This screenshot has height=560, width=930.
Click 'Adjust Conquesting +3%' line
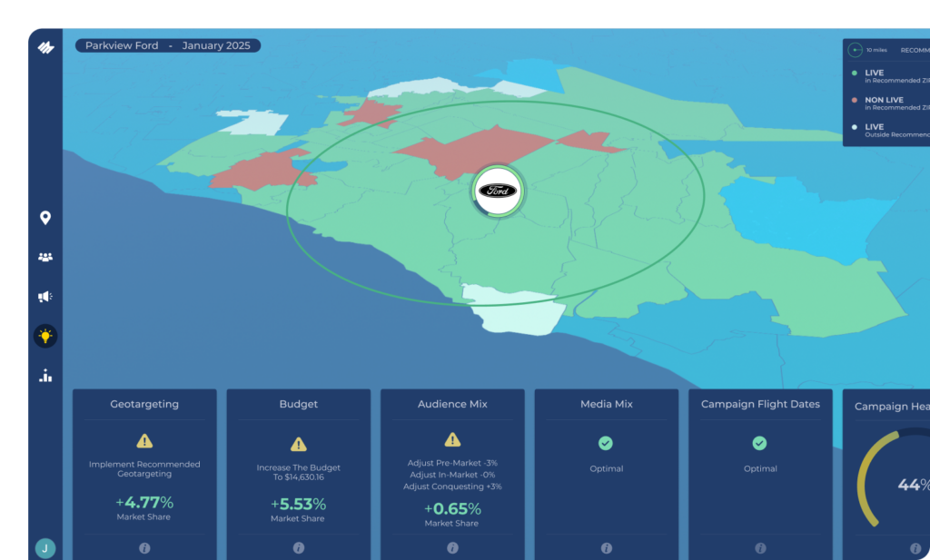pos(452,486)
